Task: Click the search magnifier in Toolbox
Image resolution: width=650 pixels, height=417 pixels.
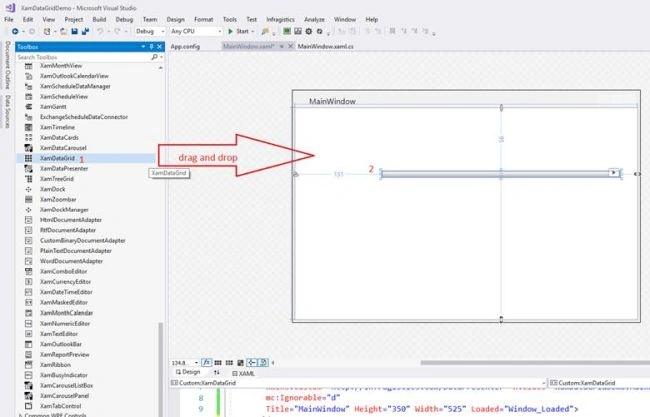Action: click(155, 57)
